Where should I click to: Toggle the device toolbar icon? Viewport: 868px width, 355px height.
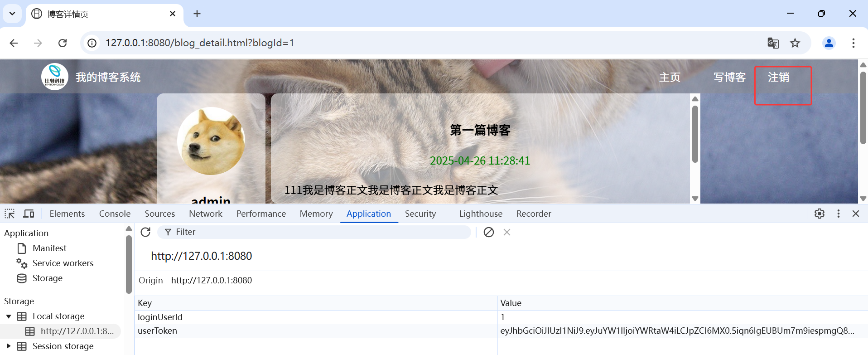coord(29,214)
